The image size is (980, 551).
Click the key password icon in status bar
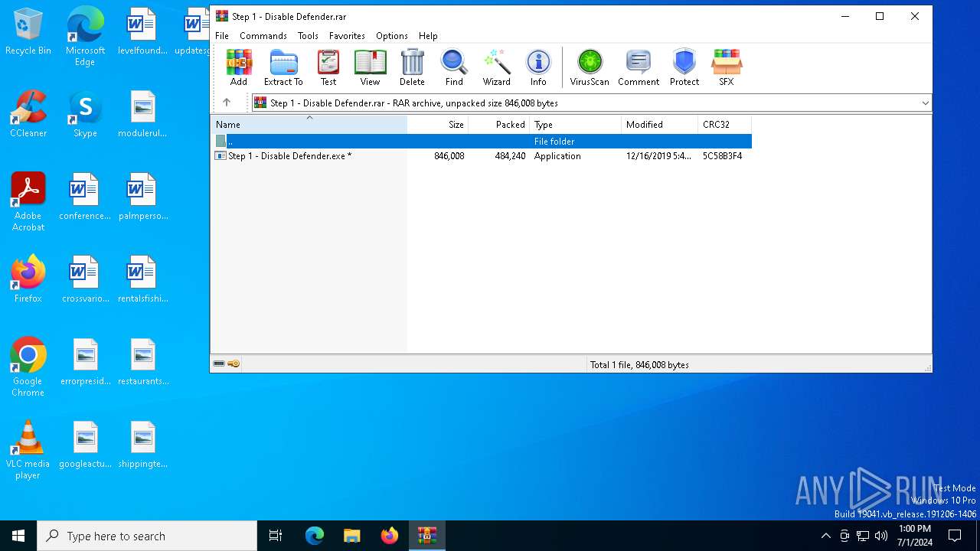(234, 364)
